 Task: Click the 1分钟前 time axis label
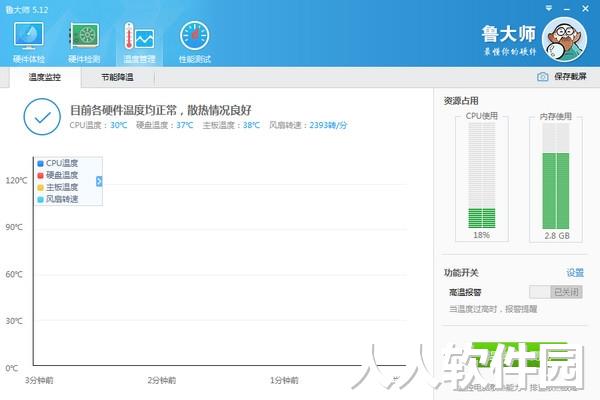(x=284, y=380)
